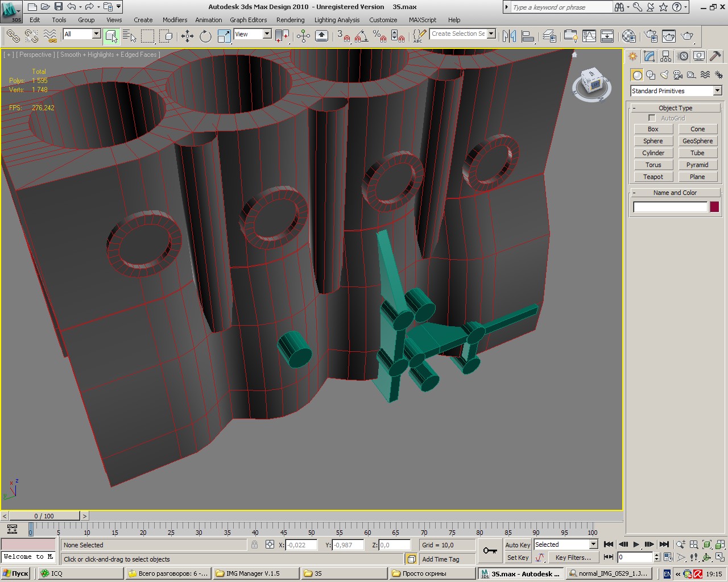This screenshot has height=582, width=728.
Task: Click the Select Object arrow tool
Action: pos(111,36)
